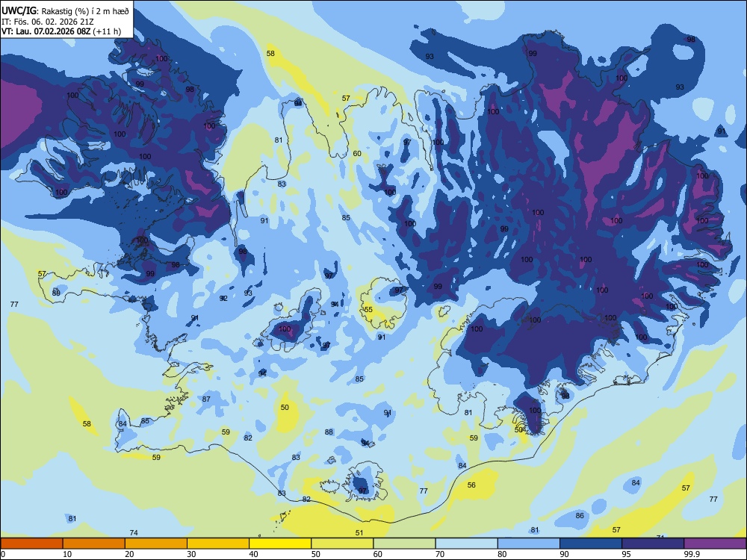Screen dimensions: 747x560
Task: Click the 0–10 dark orange legend swatch
Action: pos(31,544)
